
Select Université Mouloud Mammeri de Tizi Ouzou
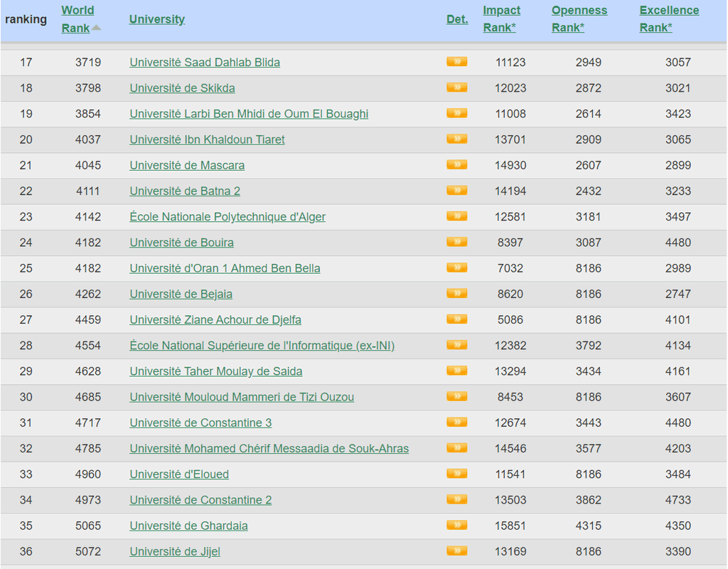point(242,397)
